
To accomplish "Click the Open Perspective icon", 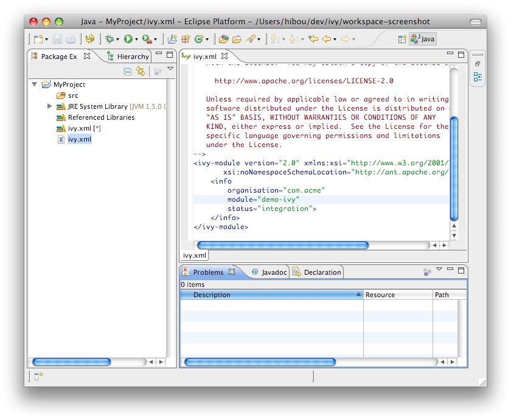I will tap(401, 39).
